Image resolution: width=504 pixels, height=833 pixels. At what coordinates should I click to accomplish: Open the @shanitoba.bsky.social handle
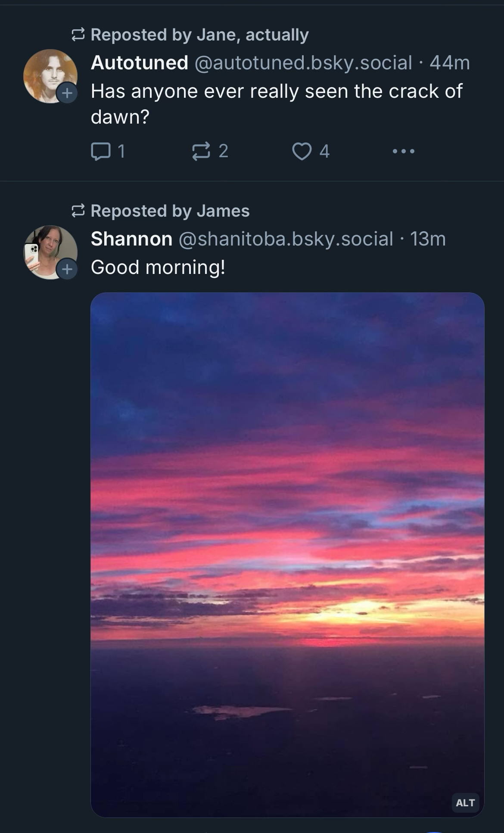pos(286,239)
